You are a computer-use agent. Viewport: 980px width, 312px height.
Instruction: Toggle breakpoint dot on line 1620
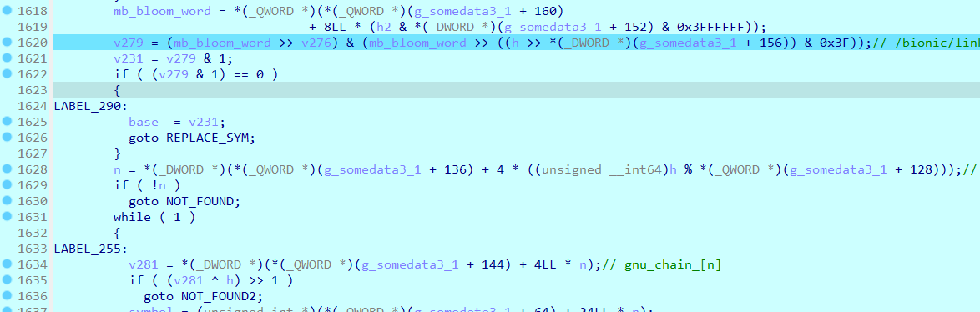coord(7,43)
